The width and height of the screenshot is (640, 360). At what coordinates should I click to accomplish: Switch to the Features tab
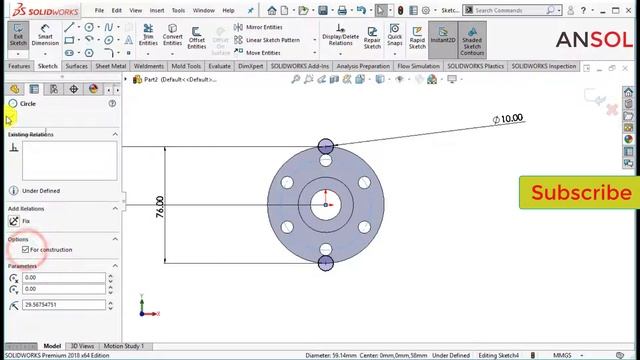click(19, 66)
